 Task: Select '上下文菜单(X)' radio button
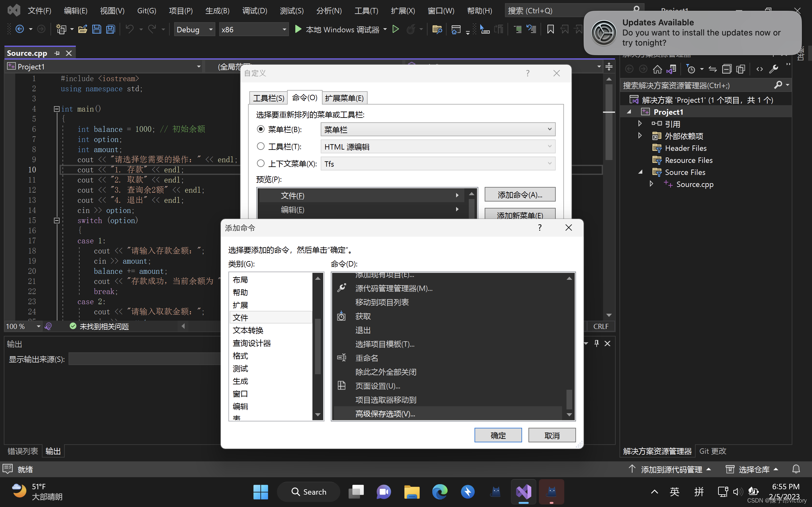(x=261, y=164)
